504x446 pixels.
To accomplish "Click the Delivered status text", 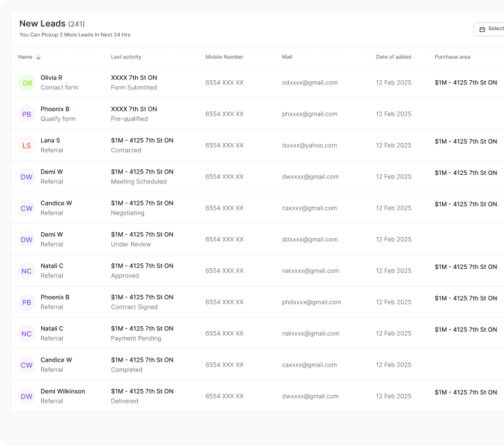I will coord(125,401).
